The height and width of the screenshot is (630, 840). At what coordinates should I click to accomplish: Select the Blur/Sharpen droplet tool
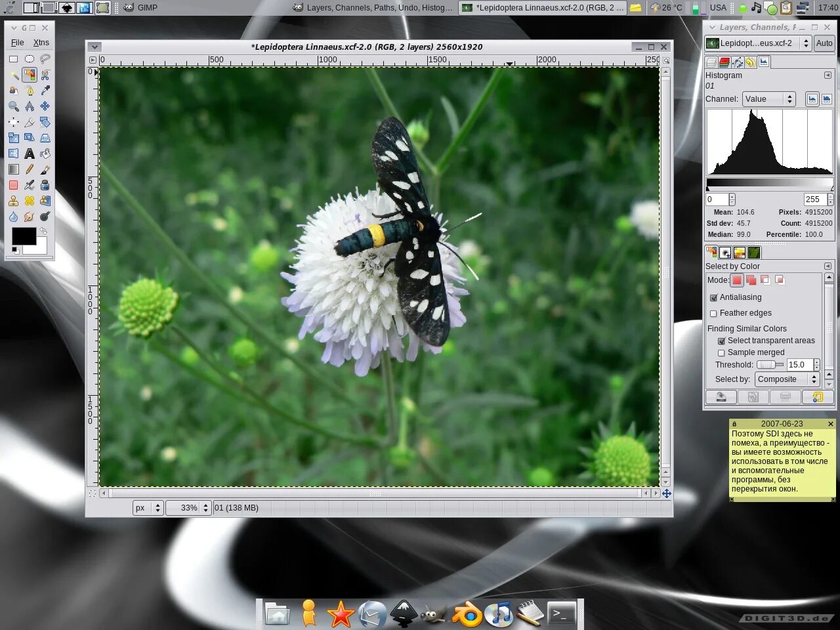point(13,217)
